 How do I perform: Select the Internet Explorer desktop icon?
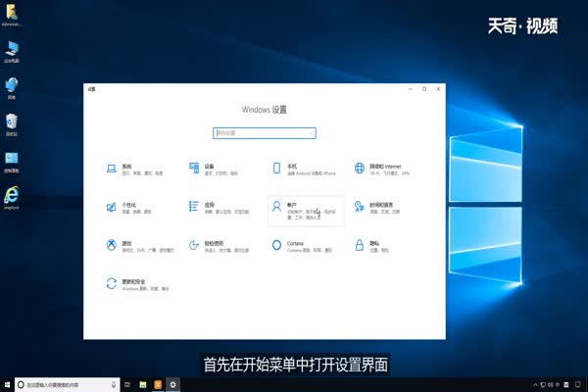[x=12, y=198]
